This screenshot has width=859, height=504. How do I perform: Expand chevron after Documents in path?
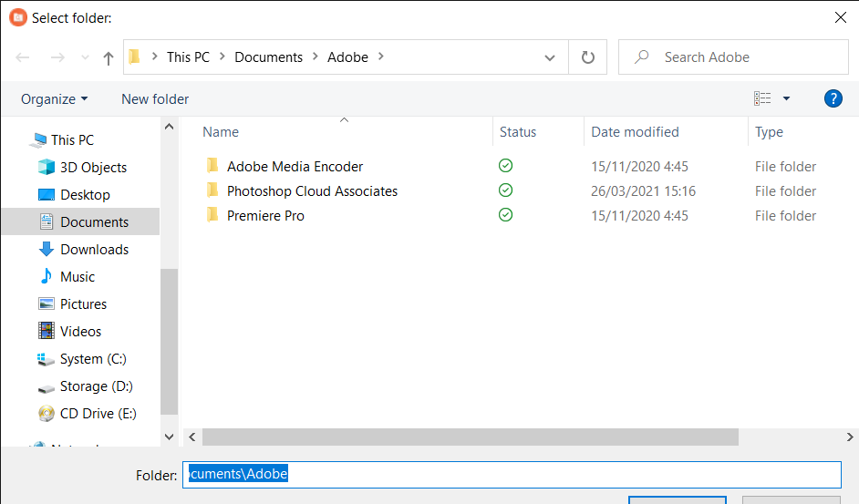click(316, 57)
